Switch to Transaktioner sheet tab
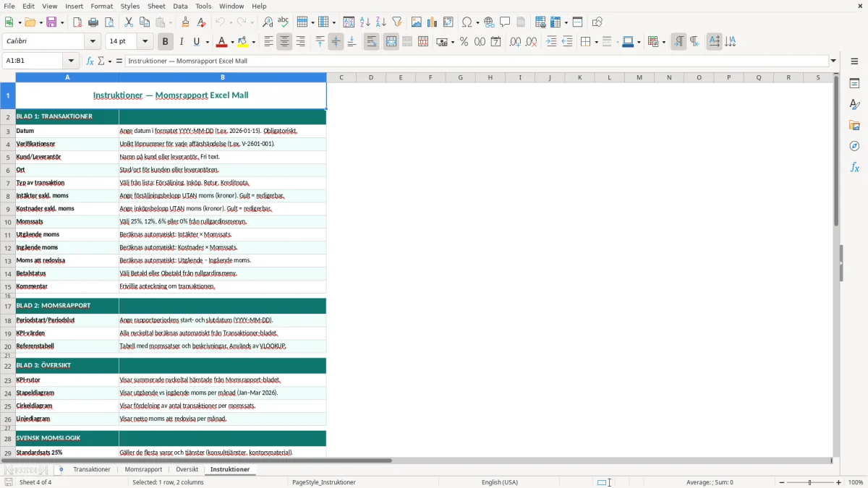The width and height of the screenshot is (868, 488). [x=92, y=469]
